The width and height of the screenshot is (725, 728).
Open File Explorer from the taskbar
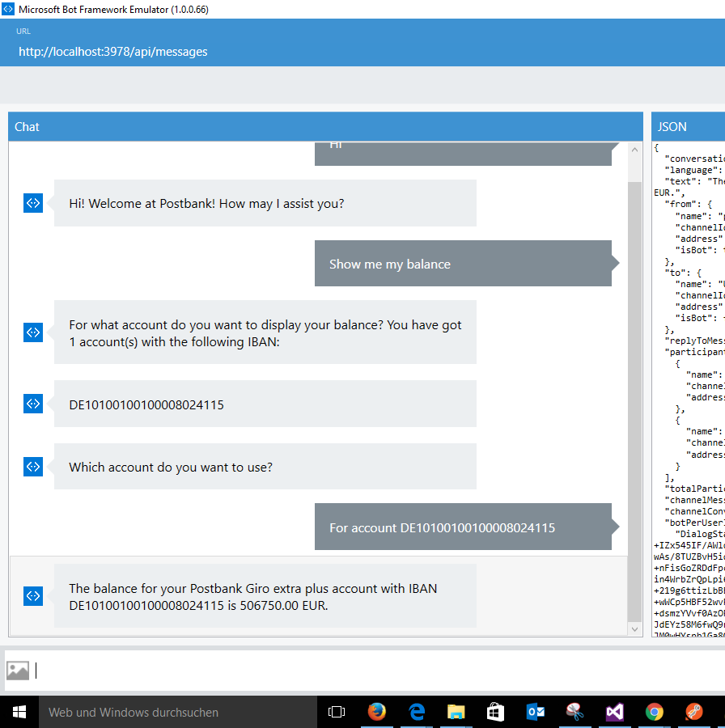point(456,712)
